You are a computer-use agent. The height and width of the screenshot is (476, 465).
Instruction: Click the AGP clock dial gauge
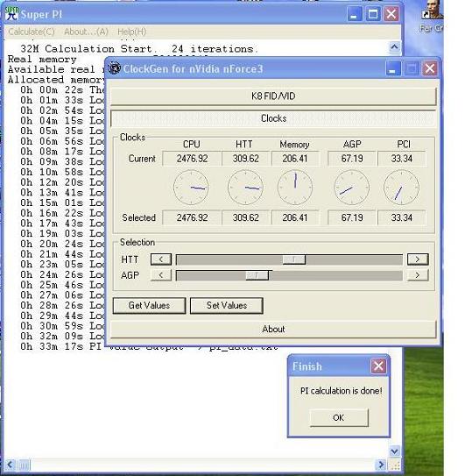point(351,188)
